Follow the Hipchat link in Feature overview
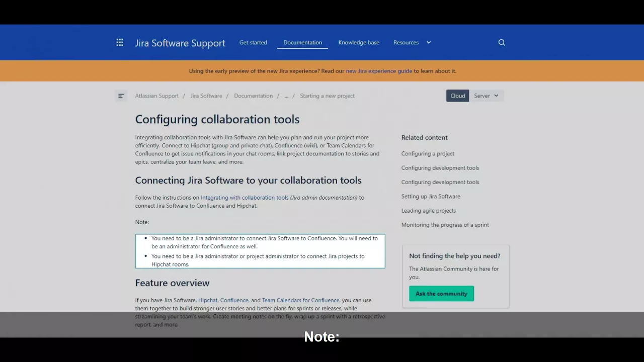 pos(208,300)
